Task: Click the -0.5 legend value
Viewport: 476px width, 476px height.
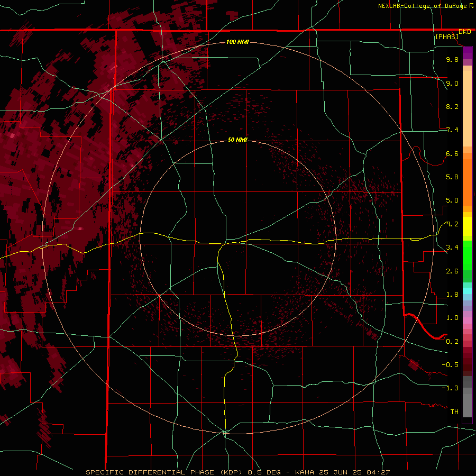Action: tap(450, 365)
